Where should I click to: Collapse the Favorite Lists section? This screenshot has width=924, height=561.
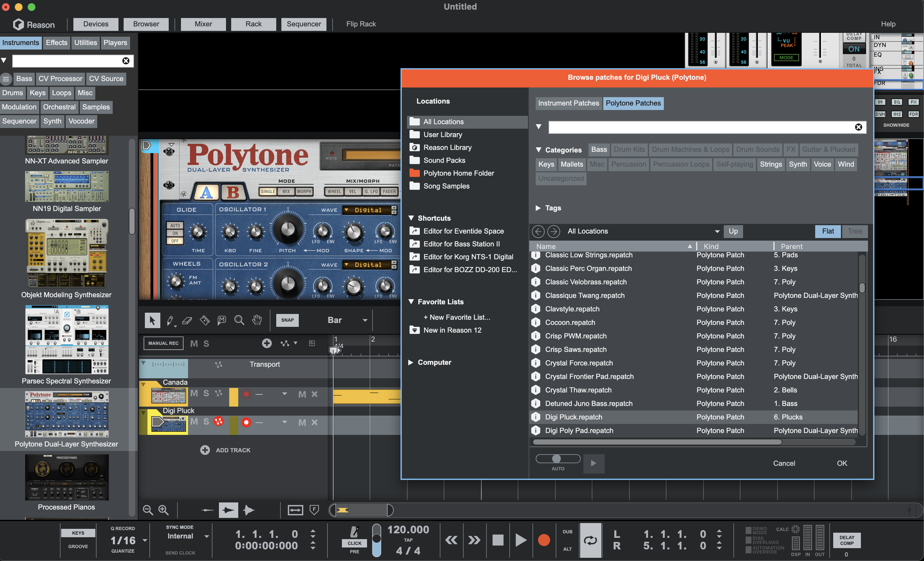pos(411,301)
